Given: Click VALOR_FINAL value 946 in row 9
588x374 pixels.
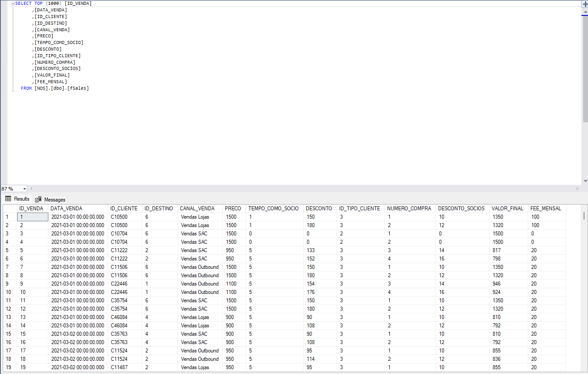Looking at the screenshot, I should click(x=509, y=284).
